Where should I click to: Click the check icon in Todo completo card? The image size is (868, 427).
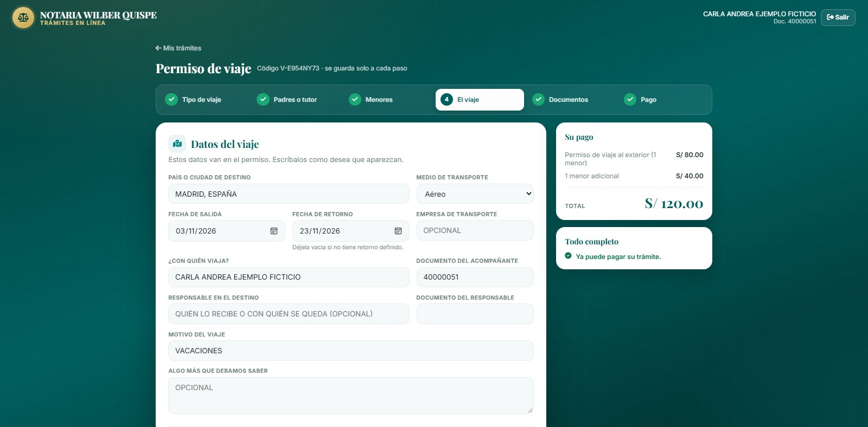568,256
